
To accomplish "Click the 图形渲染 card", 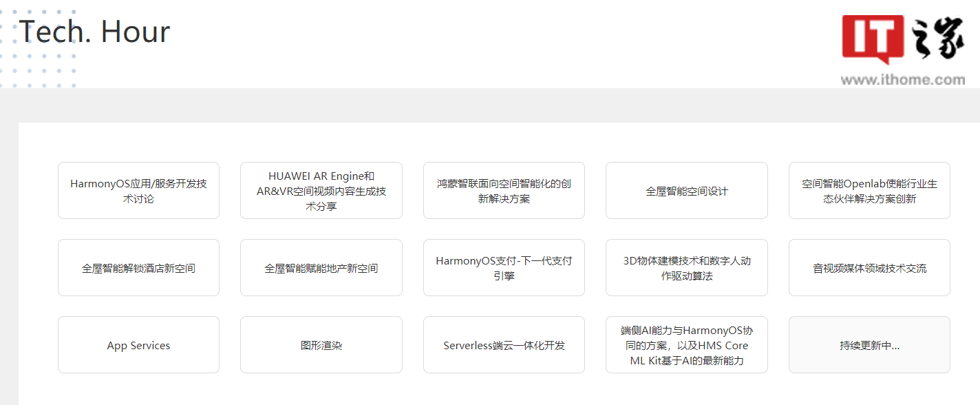I will pos(321,345).
